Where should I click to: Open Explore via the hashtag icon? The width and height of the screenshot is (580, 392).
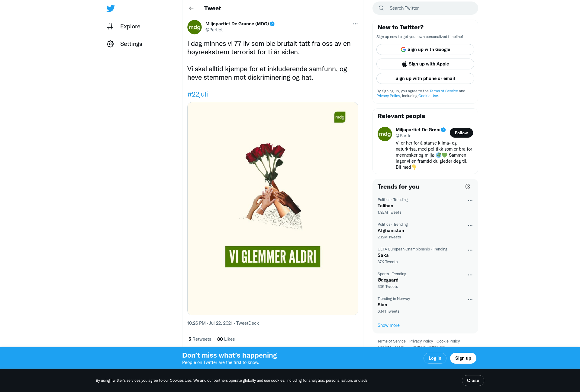coord(110,26)
